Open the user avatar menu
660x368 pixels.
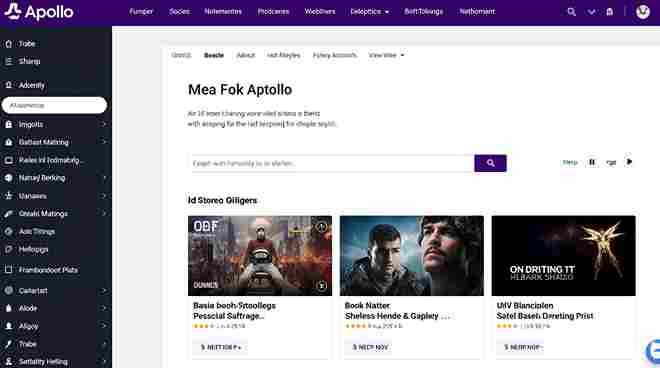pyautogui.click(x=643, y=12)
